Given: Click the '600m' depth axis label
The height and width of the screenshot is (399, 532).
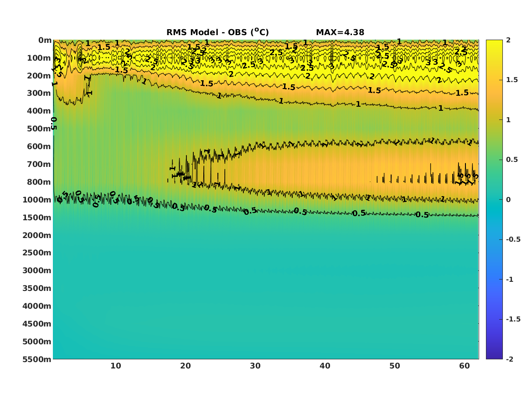Looking at the screenshot, I should pyautogui.click(x=39, y=146).
